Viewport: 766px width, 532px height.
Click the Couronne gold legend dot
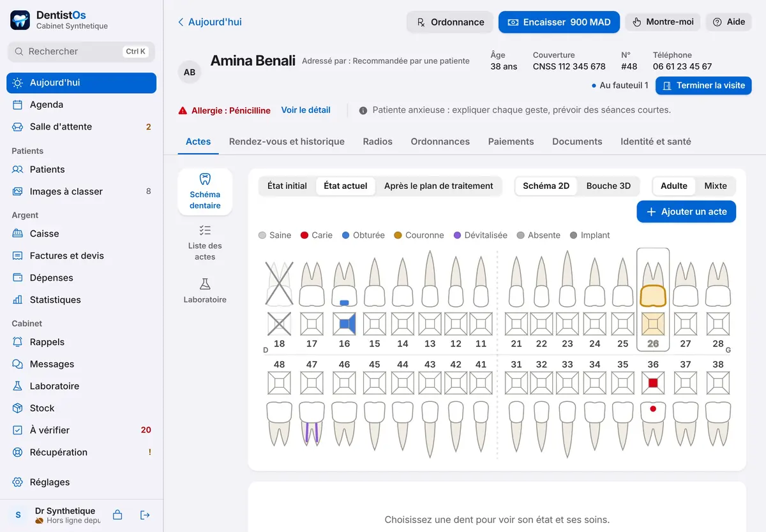[398, 235]
